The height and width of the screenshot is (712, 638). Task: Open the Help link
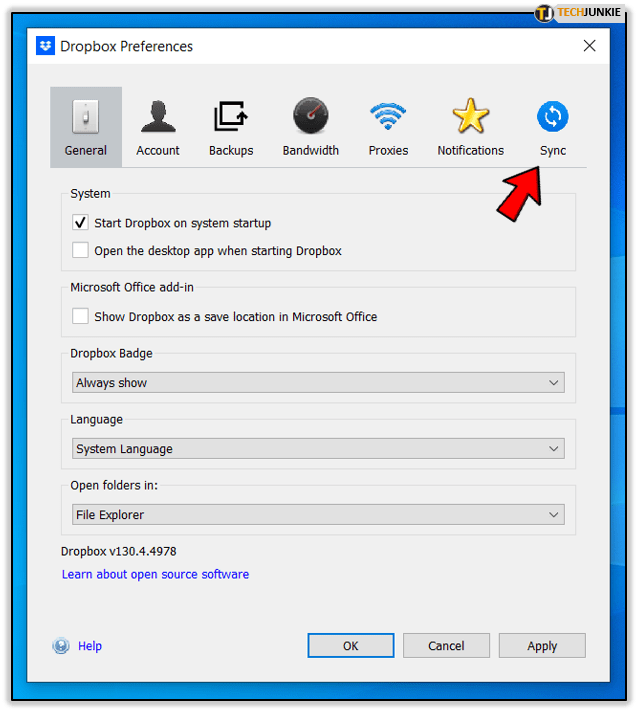[90, 646]
